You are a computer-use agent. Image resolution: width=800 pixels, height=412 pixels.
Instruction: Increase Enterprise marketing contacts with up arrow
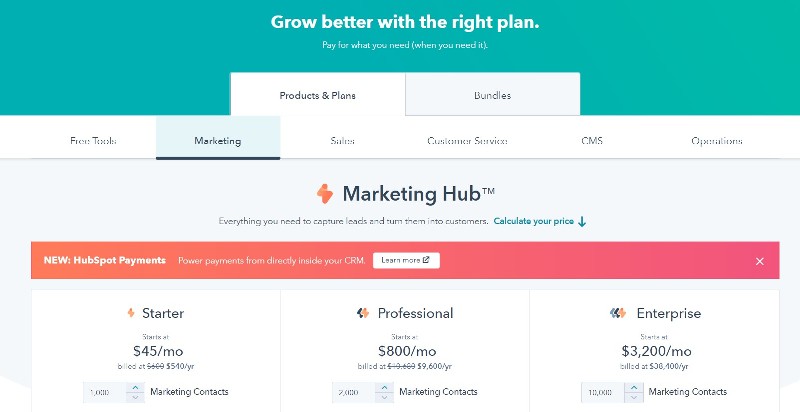pos(634,388)
